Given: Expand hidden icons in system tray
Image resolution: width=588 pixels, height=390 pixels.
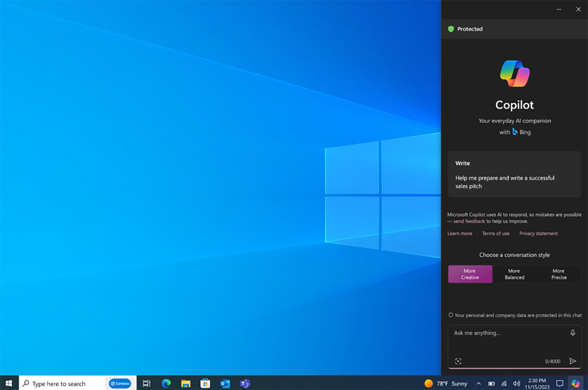Looking at the screenshot, I should click(x=478, y=383).
